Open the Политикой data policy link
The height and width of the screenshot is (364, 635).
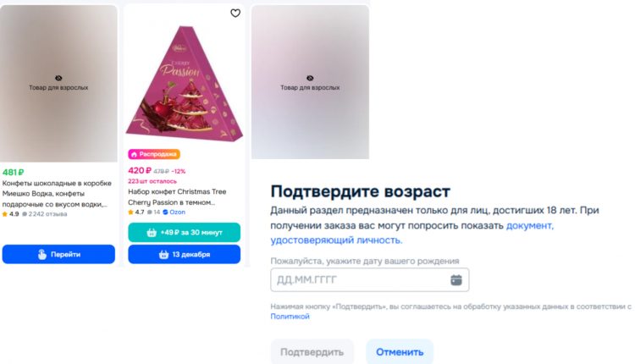(x=290, y=317)
